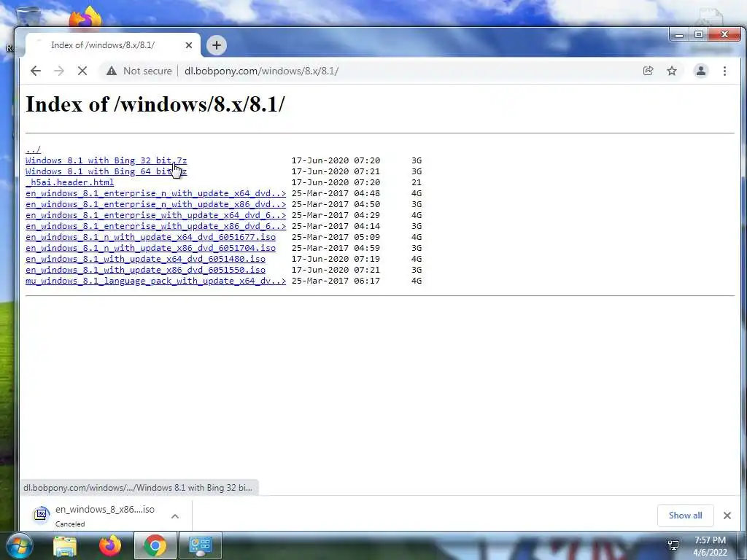Close the downloads bar

(x=727, y=516)
